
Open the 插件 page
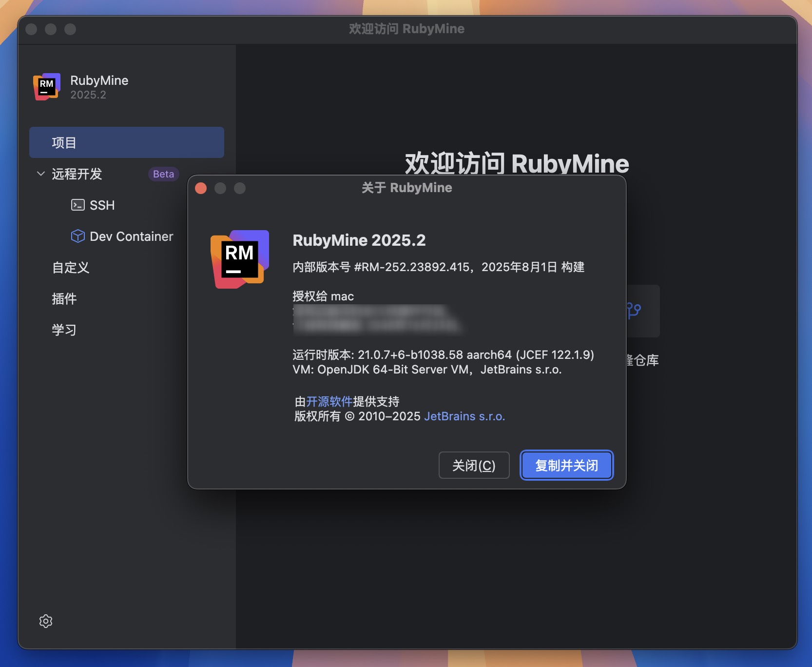pyautogui.click(x=64, y=298)
